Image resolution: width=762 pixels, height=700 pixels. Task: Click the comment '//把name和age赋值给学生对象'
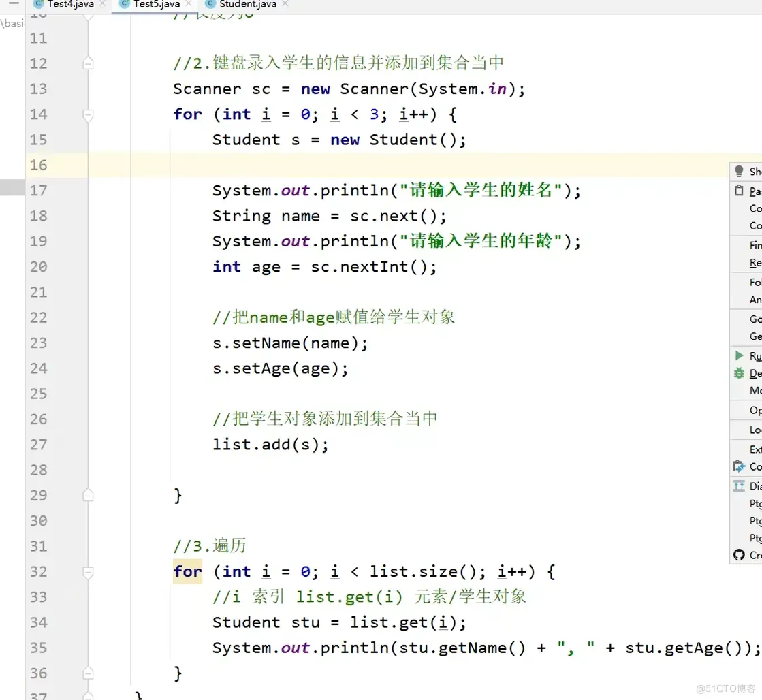coord(334,317)
